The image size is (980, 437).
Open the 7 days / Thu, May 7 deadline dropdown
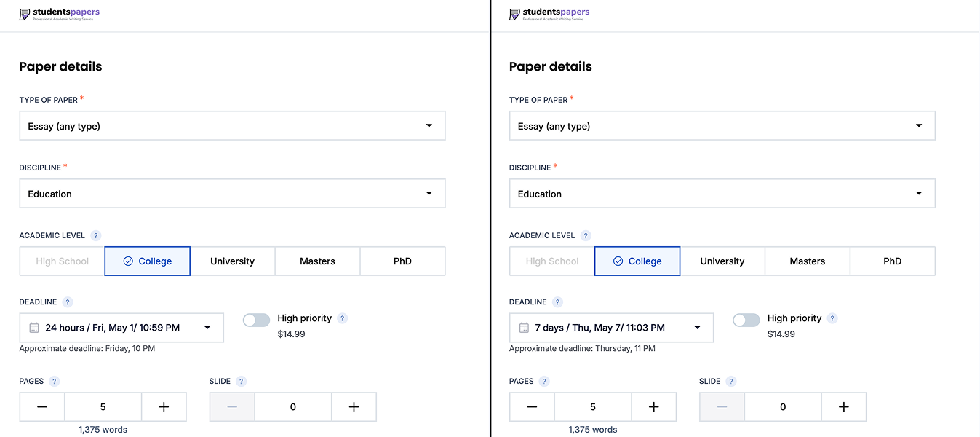(611, 328)
